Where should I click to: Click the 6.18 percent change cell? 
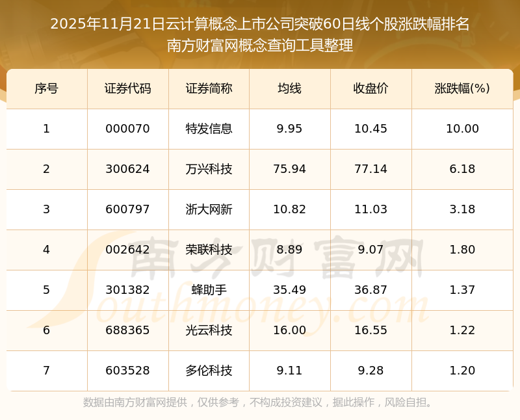[x=462, y=169]
